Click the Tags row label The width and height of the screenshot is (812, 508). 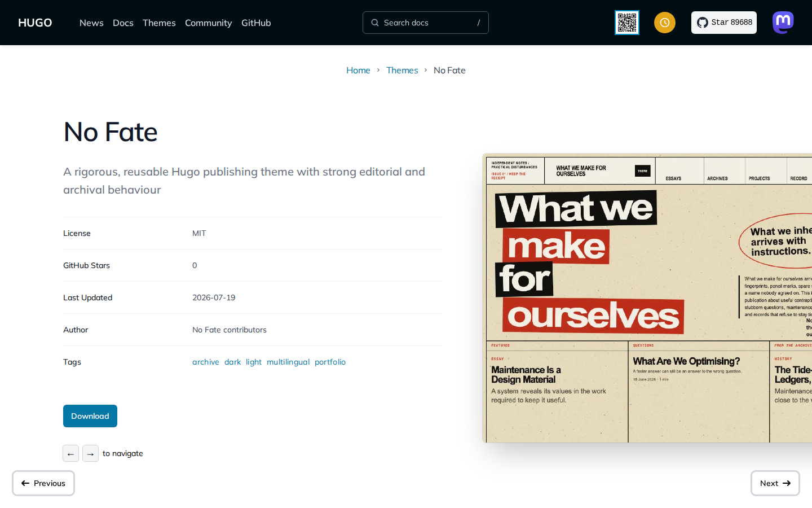coord(72,362)
